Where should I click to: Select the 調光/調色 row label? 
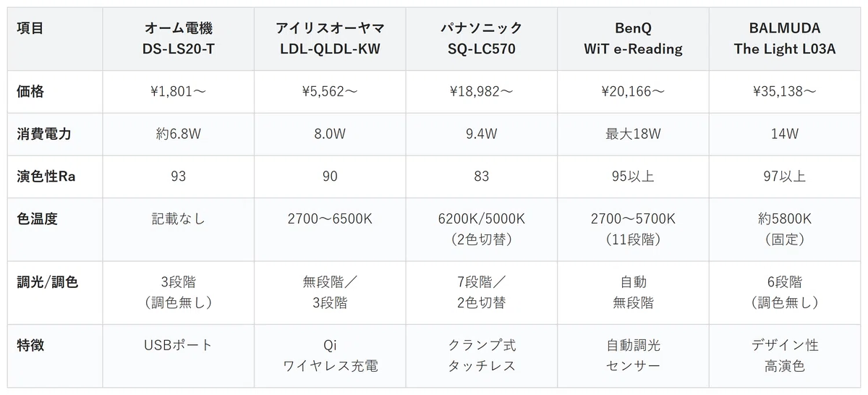coord(55,292)
